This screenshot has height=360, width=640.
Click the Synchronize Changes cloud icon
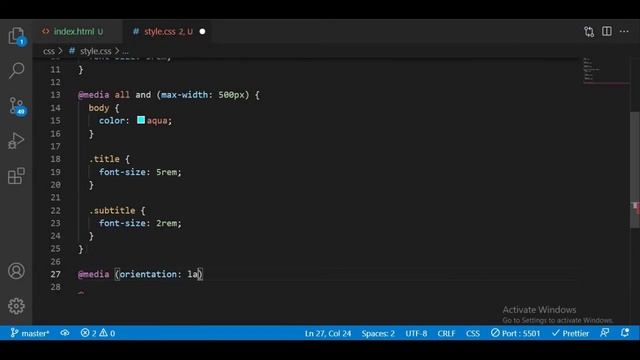pyautogui.click(x=64, y=333)
